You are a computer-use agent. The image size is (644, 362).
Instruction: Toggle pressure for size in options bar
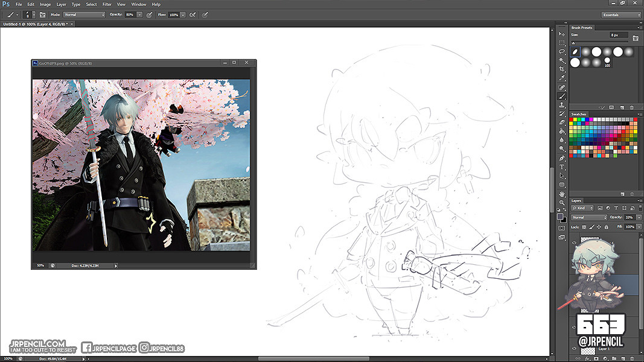[205, 14]
